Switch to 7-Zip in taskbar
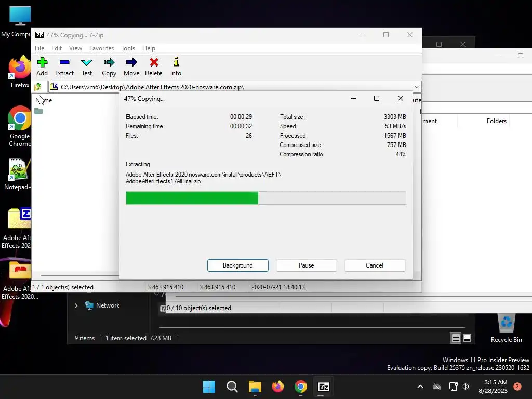This screenshot has width=532, height=399. [323, 387]
